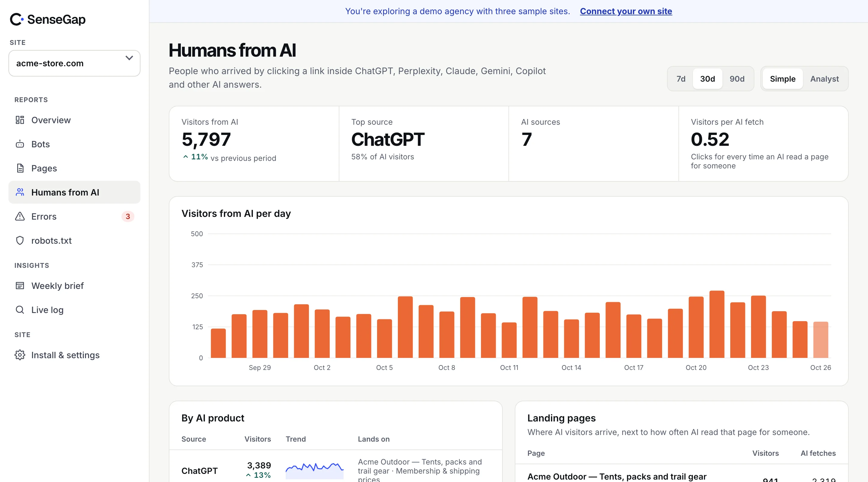Click the light-colored Oct 26 chart bar

coord(820,340)
